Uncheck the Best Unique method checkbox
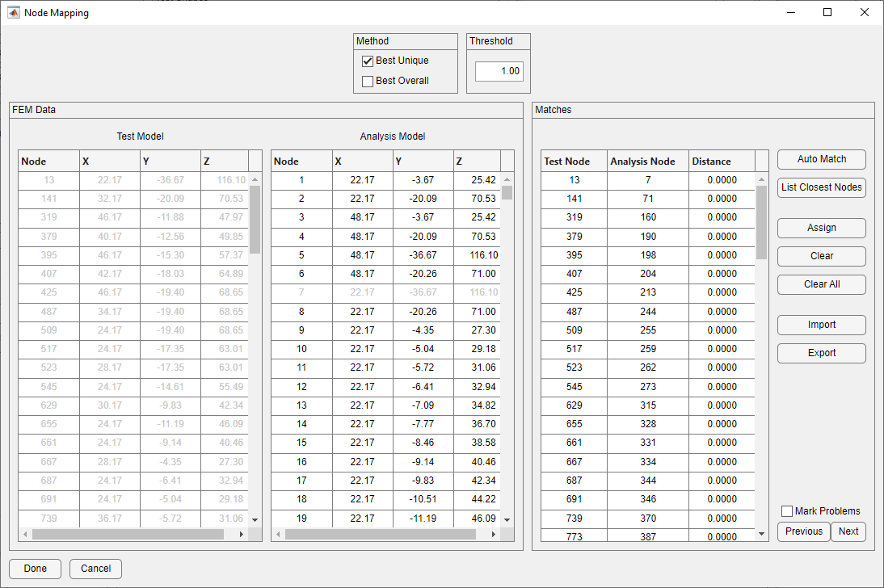884x588 pixels. (x=368, y=61)
